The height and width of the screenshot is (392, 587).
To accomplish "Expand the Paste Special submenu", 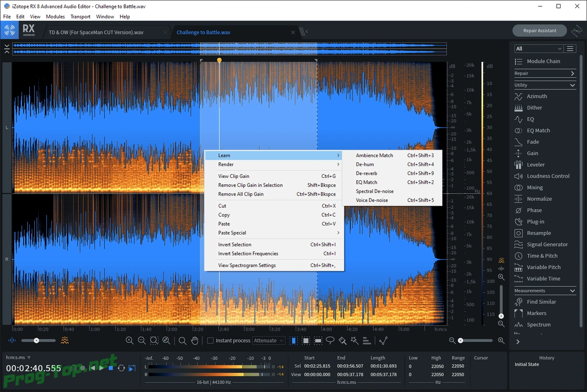I will coord(274,233).
